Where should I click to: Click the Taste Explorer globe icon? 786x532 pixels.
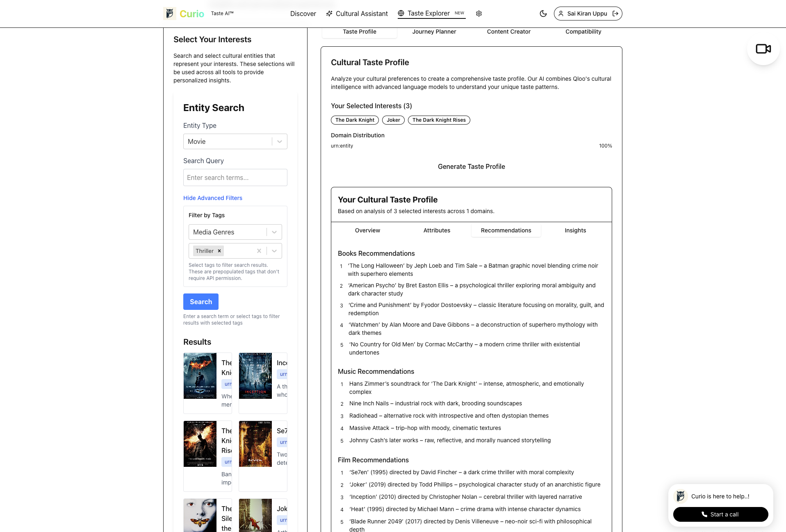click(401, 13)
